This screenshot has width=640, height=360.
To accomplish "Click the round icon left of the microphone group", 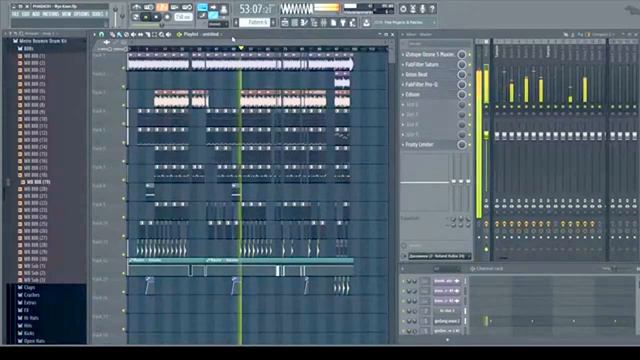I will [x=403, y=9].
